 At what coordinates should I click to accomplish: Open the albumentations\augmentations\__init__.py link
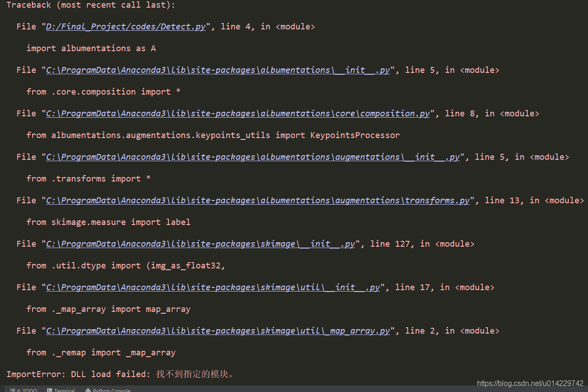pyautogui.click(x=253, y=157)
